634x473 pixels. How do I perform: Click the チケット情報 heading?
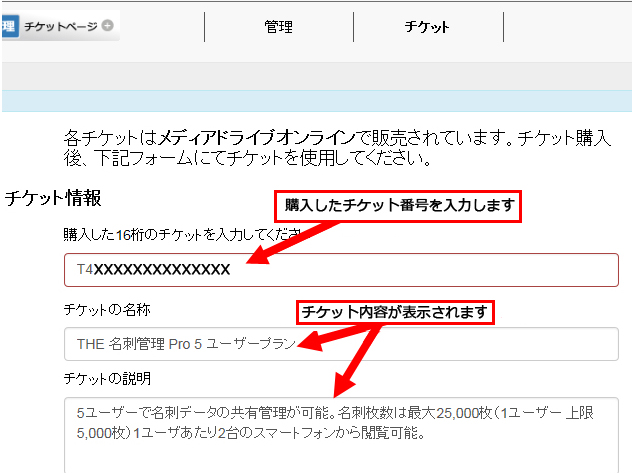(x=53, y=198)
